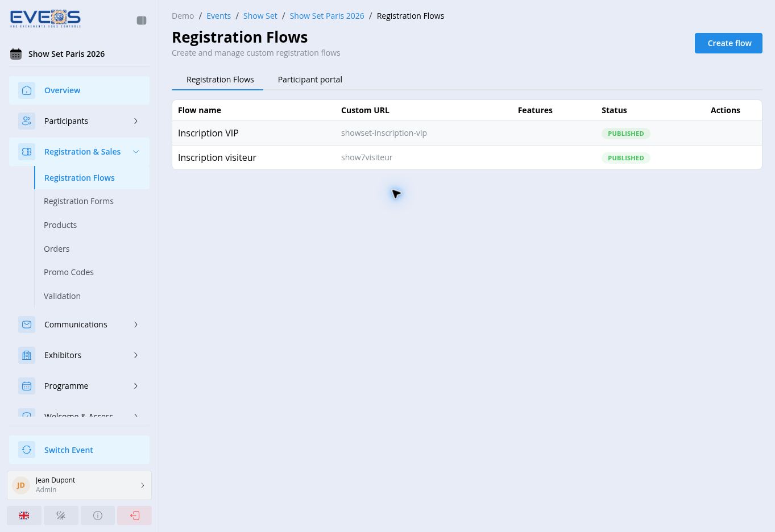Click the EVEOS logo
The image size is (775, 532).
point(45,19)
